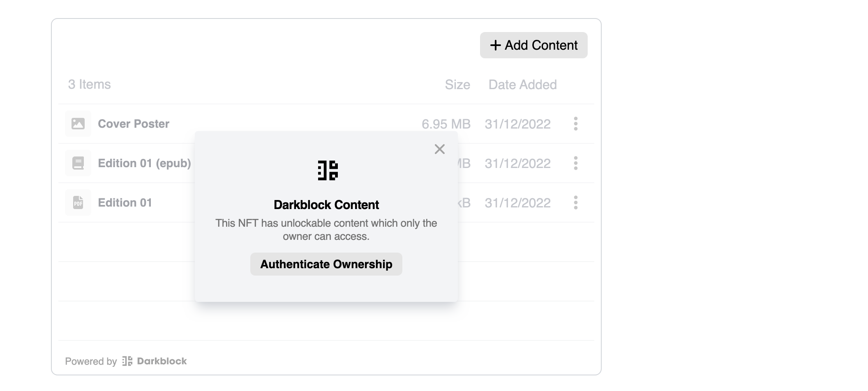868x391 pixels.
Task: Click the Powered by text
Action: pos(91,361)
